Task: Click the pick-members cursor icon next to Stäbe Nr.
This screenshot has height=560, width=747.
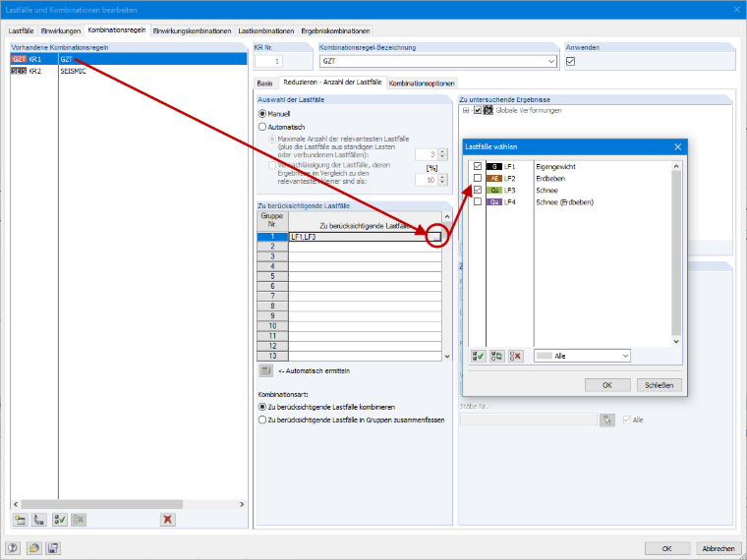Action: click(x=607, y=420)
